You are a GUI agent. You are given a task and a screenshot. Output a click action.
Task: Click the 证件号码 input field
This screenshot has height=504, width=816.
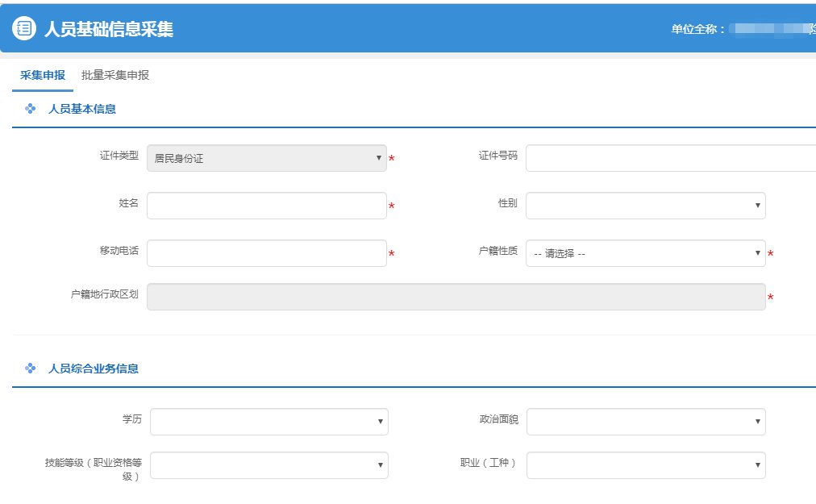[669, 158]
